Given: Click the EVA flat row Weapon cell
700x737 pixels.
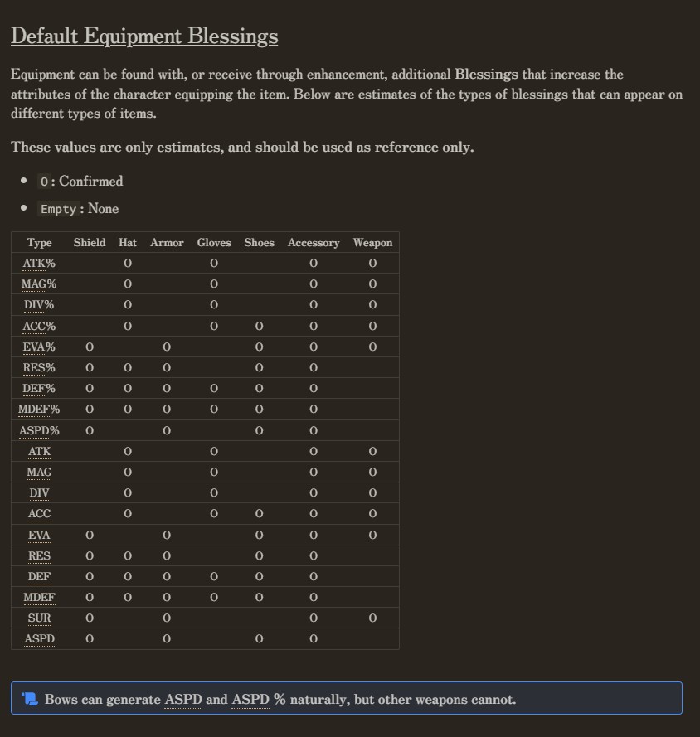Looking at the screenshot, I should click(372, 535).
